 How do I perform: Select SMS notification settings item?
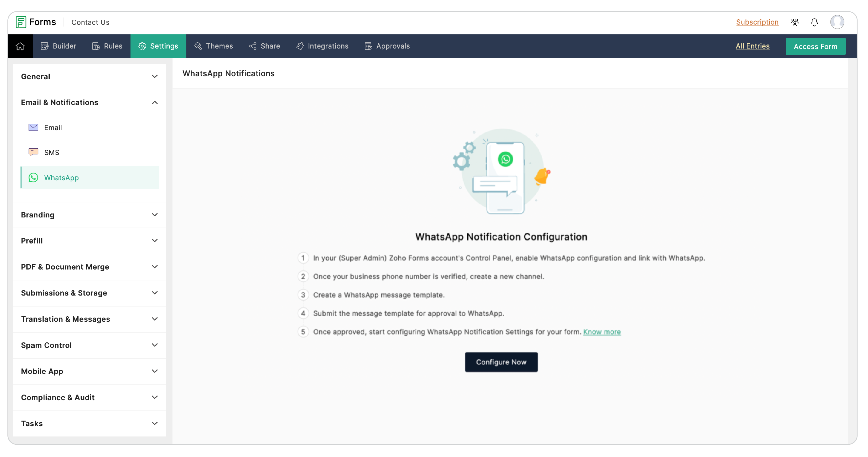point(90,153)
